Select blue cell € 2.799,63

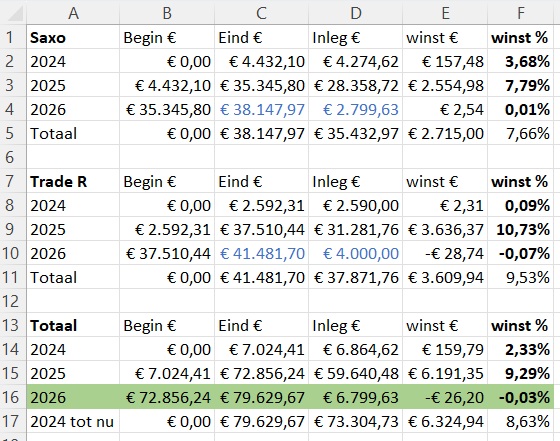[x=355, y=109]
